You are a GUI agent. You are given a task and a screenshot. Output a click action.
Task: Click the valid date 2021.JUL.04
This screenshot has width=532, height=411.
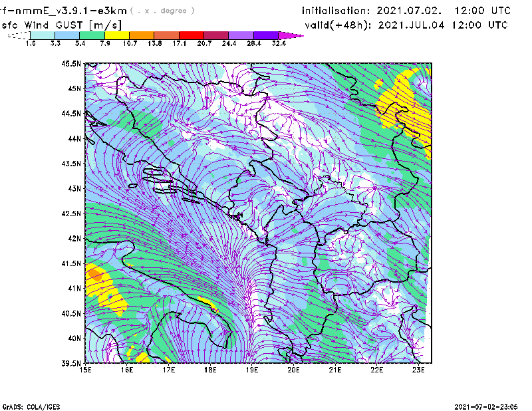coord(411,25)
